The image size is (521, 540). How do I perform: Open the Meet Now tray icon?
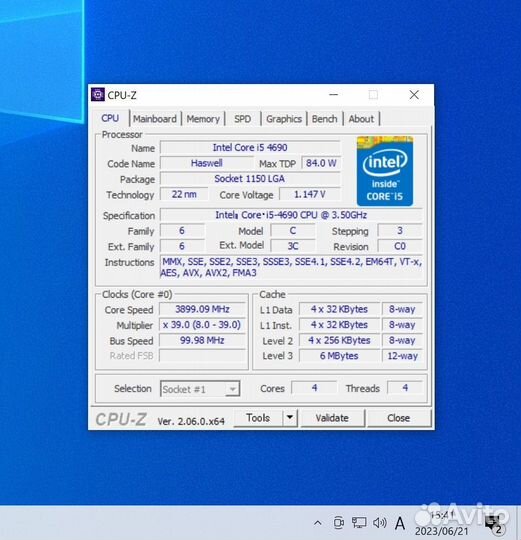point(339,523)
